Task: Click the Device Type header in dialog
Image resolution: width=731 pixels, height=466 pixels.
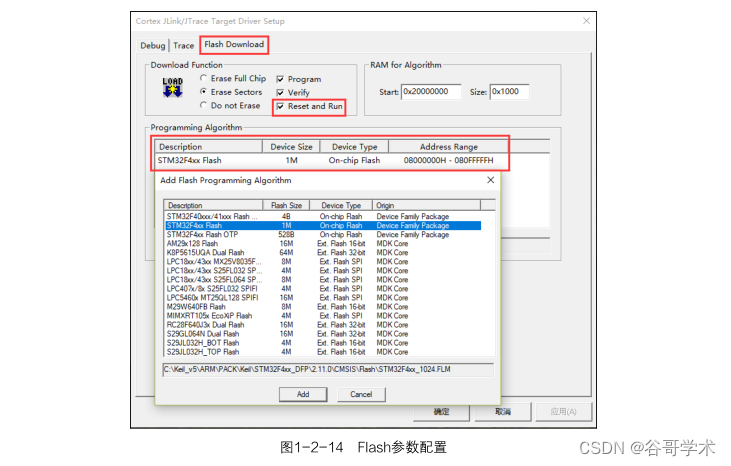Action: point(341,206)
